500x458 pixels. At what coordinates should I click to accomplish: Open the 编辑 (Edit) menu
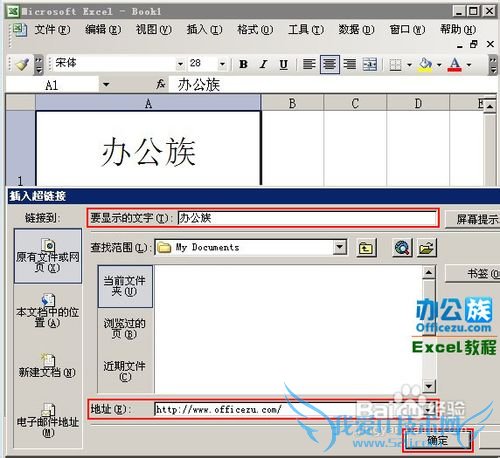103,30
